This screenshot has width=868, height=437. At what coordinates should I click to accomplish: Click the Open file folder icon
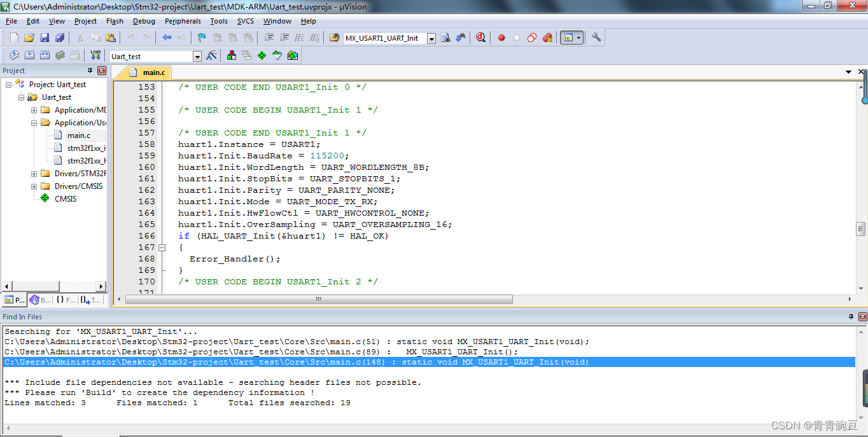(x=29, y=38)
